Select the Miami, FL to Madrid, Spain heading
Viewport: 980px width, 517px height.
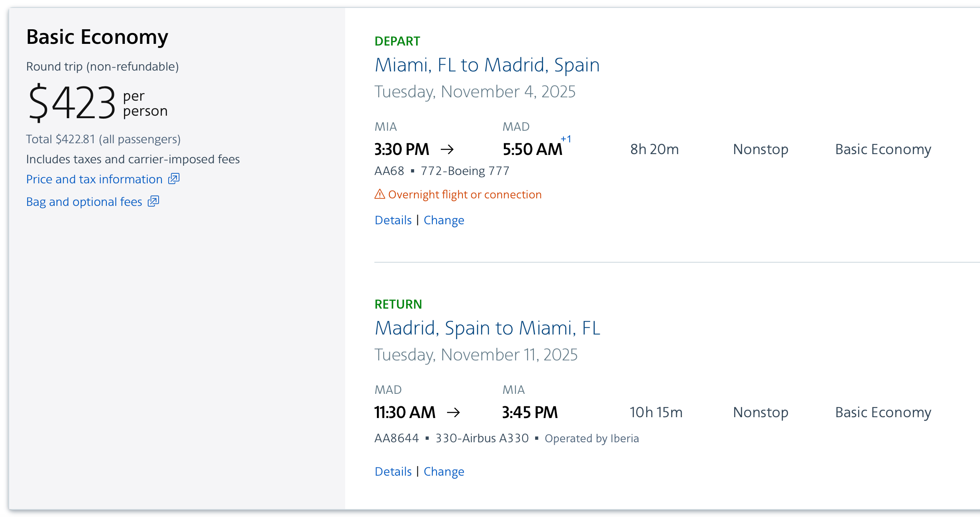click(487, 65)
